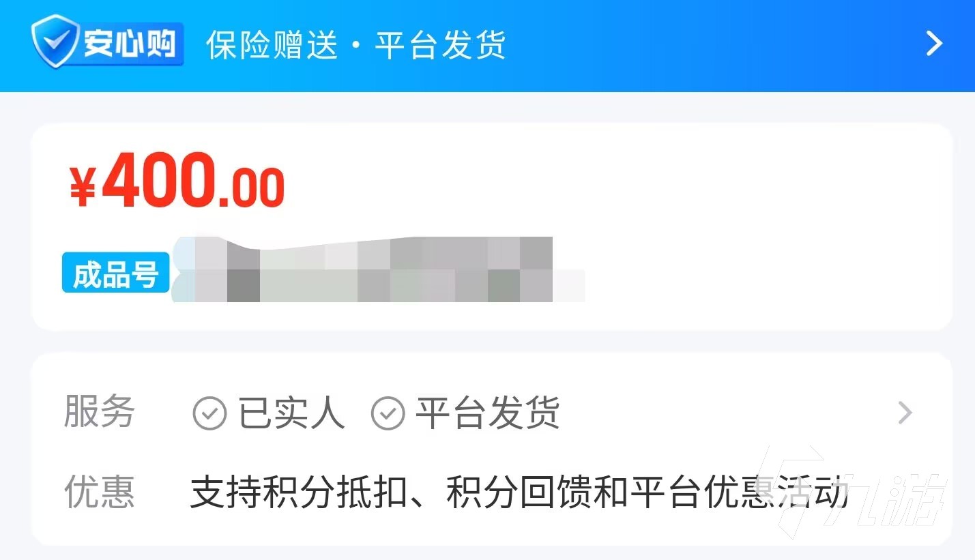Screen dimensions: 975x560
Task: Tap the 保险赠送 text in the banner
Action: click(272, 45)
